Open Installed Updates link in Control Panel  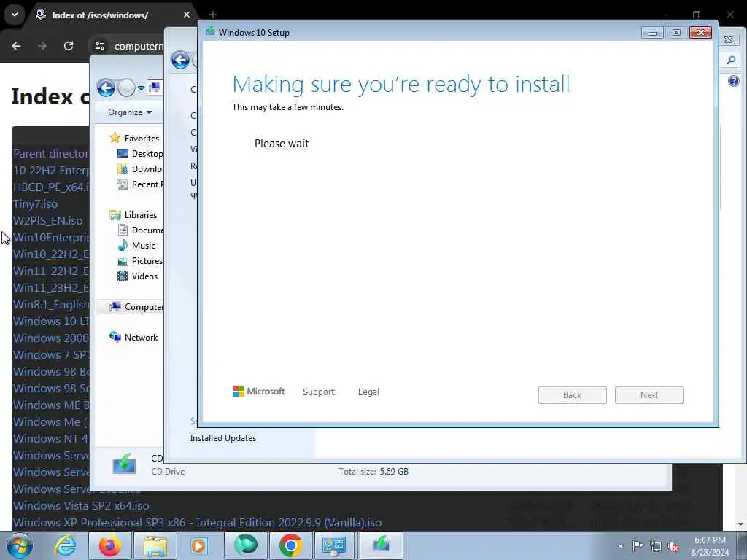point(223,438)
